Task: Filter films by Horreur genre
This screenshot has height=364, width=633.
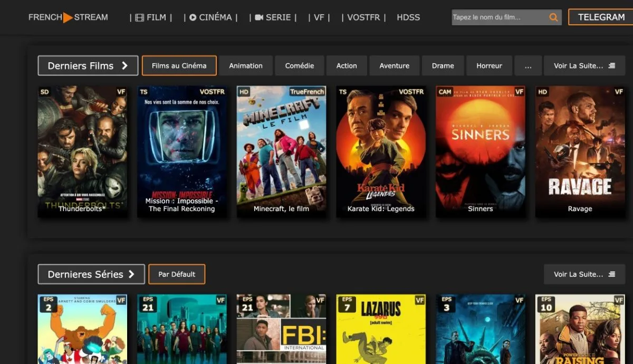Action: 489,66
